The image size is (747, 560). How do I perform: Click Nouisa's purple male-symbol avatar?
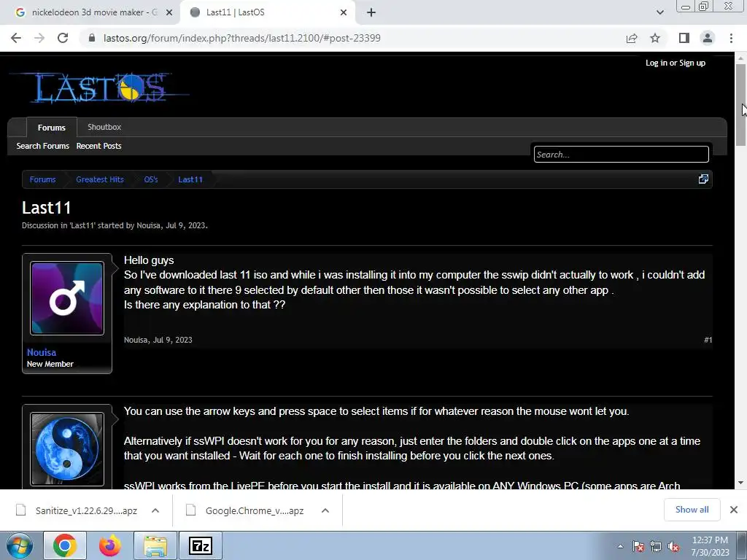coord(67,298)
